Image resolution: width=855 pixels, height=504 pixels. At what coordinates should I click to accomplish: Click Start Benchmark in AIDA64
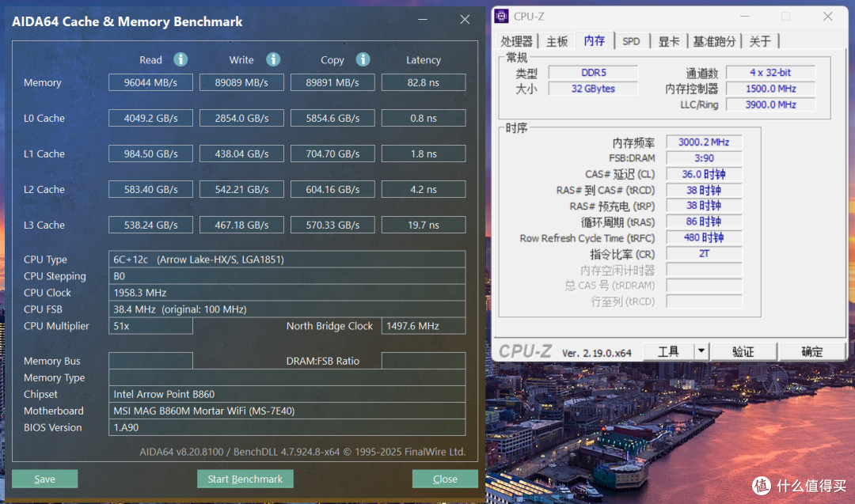click(x=245, y=479)
